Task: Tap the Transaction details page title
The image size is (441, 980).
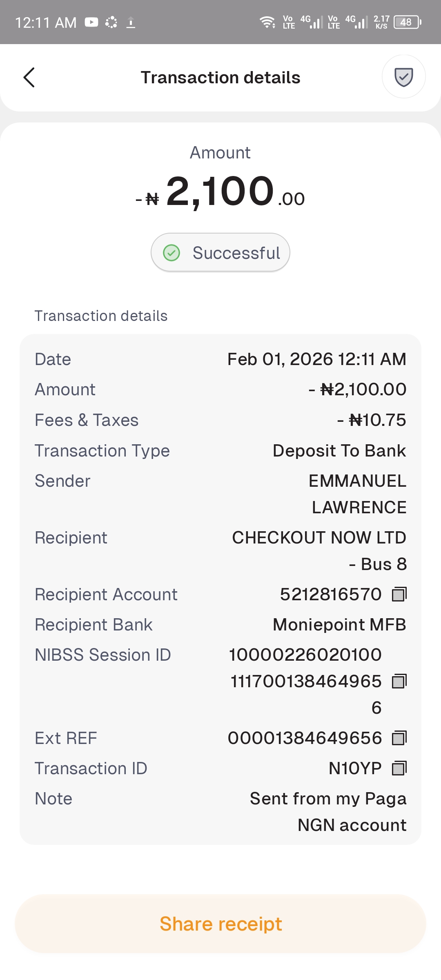Action: 220,78
